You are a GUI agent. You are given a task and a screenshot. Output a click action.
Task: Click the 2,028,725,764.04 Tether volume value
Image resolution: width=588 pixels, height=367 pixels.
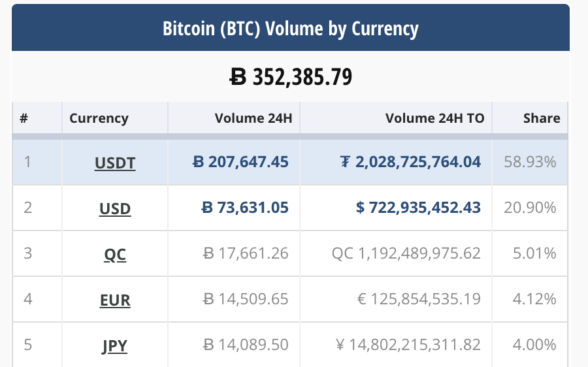(410, 162)
